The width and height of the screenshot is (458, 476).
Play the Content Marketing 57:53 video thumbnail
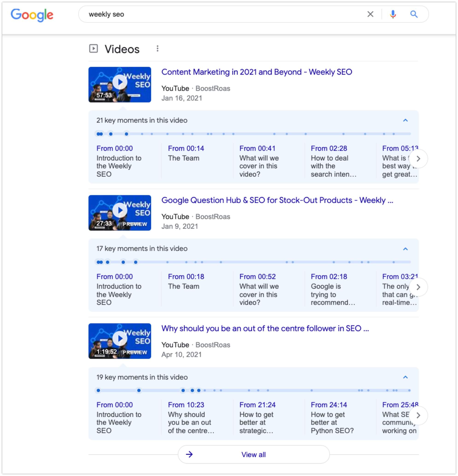click(x=120, y=84)
